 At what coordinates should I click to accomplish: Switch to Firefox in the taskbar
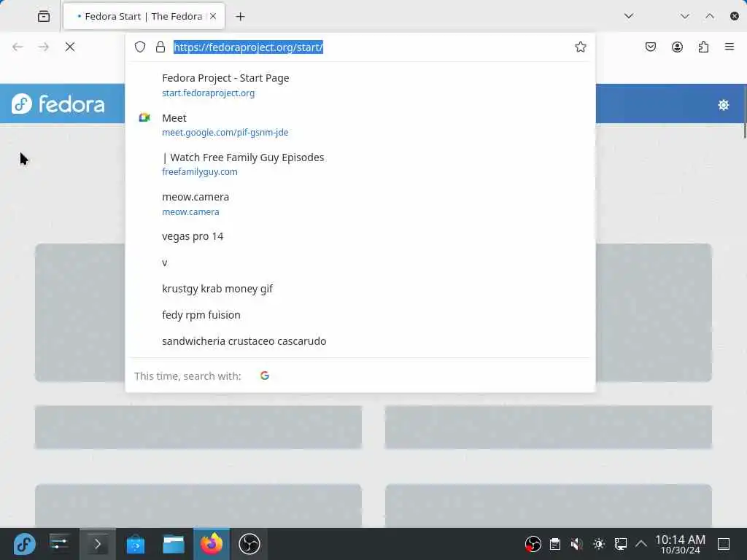[212, 544]
